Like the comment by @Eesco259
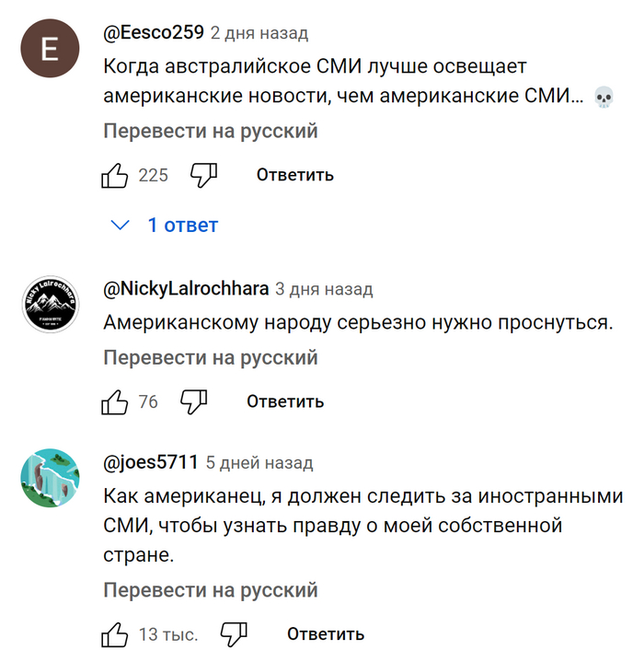Viewport: 644px width, 650px height. pos(114,175)
